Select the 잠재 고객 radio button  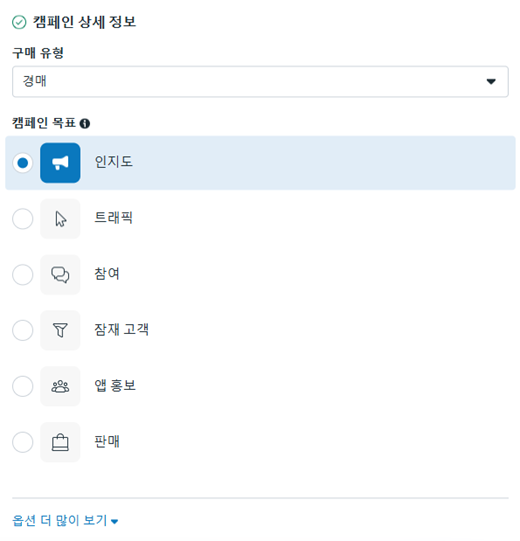coord(23,330)
